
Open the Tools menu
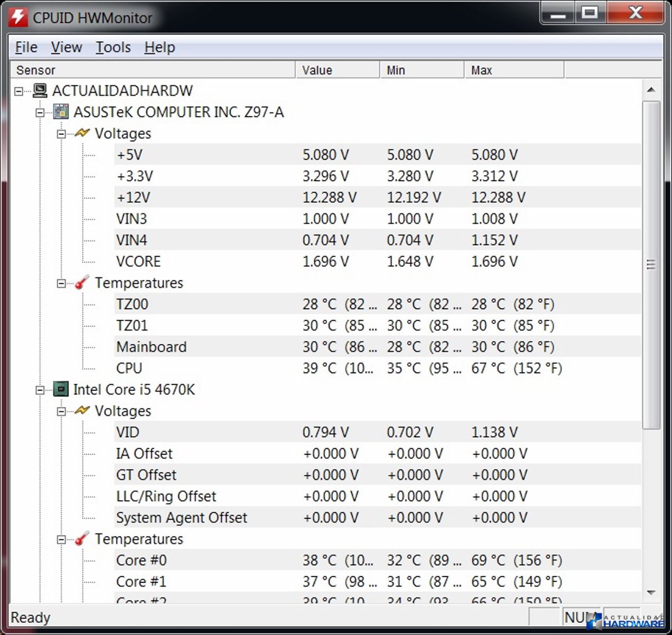click(x=113, y=48)
